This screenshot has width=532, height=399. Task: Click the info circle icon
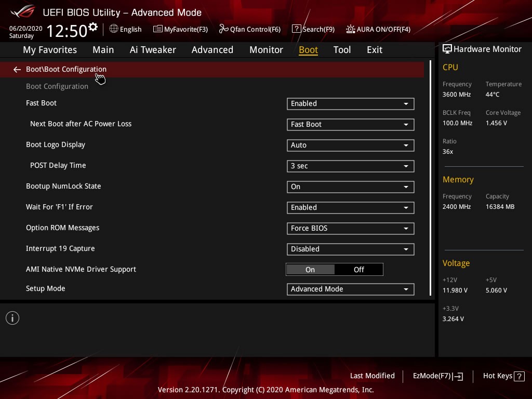tap(12, 318)
